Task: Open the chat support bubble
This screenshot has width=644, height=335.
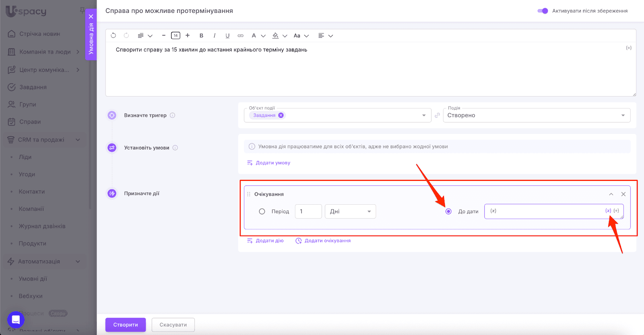Action: pos(16,320)
